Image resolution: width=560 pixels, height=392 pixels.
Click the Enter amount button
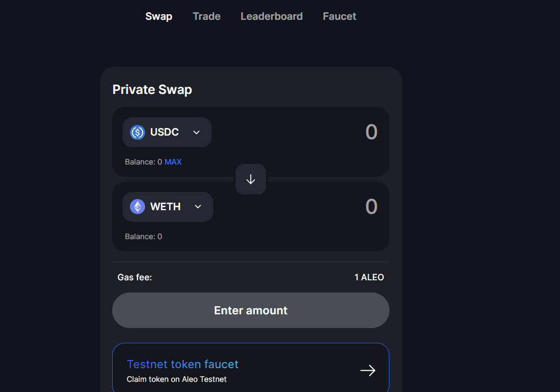point(251,310)
